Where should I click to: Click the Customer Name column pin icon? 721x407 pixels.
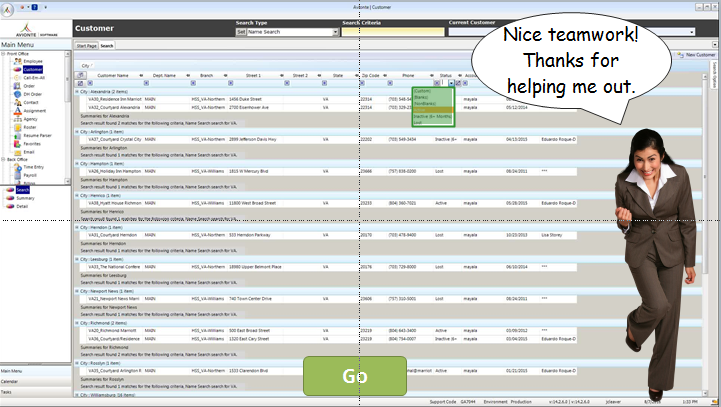tap(141, 75)
